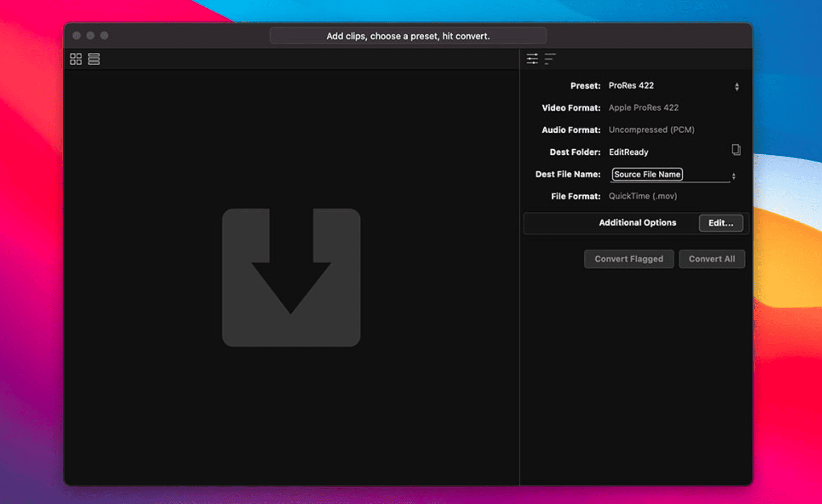Viewport: 822px width, 504px height.
Task: Select the Source File Name token
Action: [x=647, y=175]
